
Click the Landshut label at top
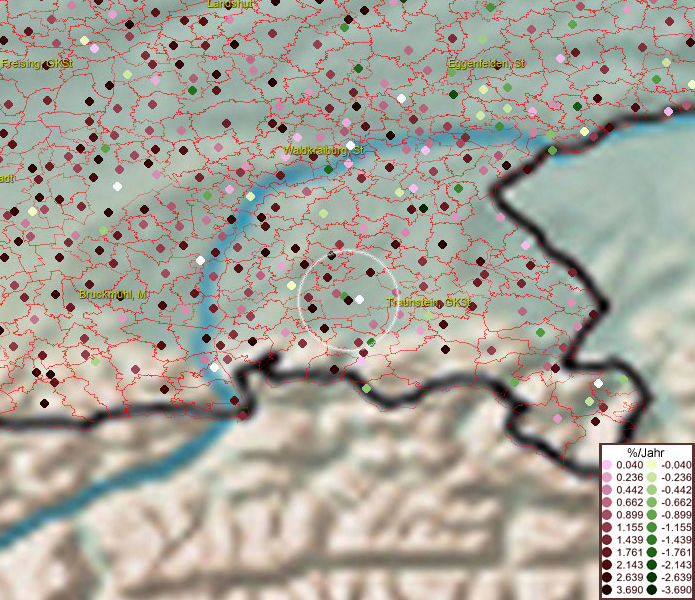point(229,5)
